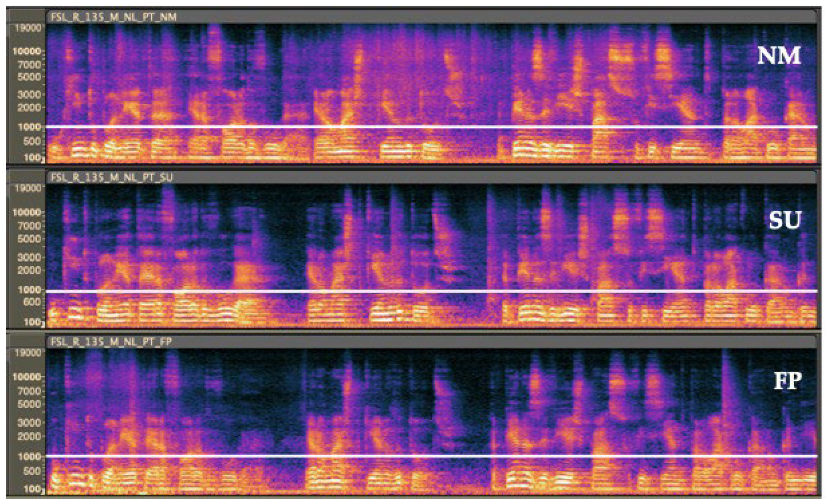Screen dimensions: 828x504
Task: Click 600 on the SU frequency scale
Action: (33, 302)
